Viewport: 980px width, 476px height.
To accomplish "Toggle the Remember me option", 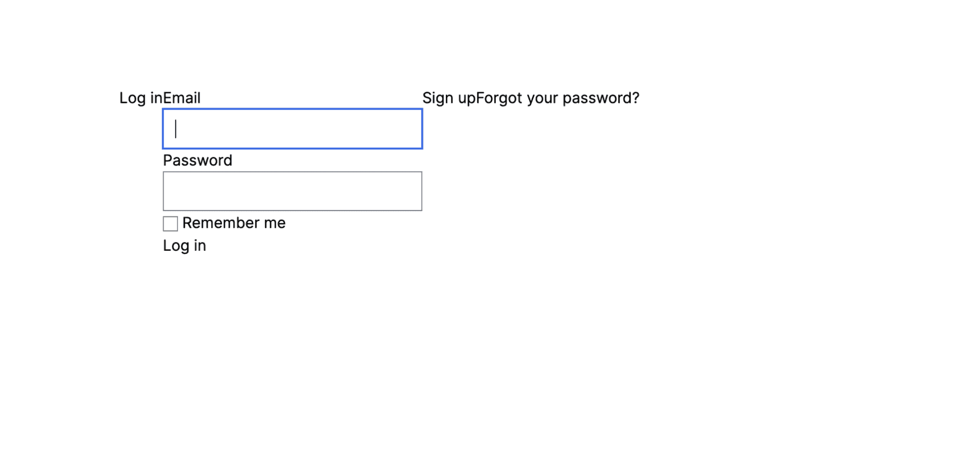I will [x=170, y=224].
